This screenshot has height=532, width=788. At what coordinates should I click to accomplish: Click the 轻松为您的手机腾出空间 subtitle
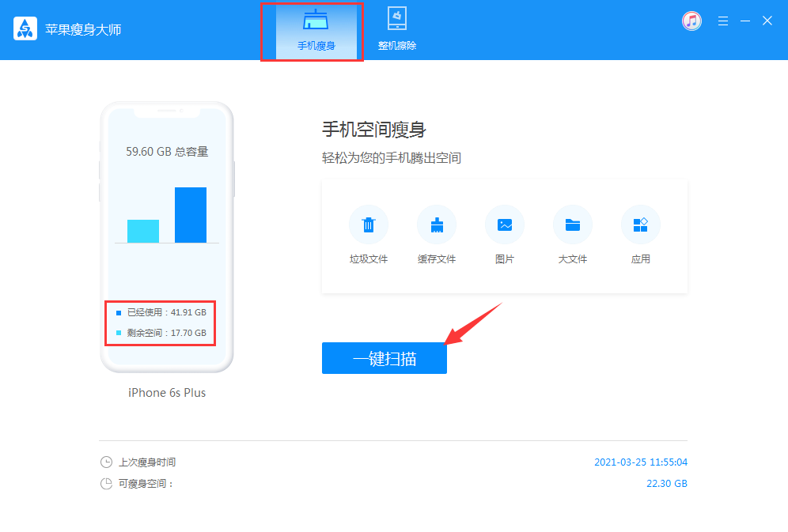tap(392, 158)
